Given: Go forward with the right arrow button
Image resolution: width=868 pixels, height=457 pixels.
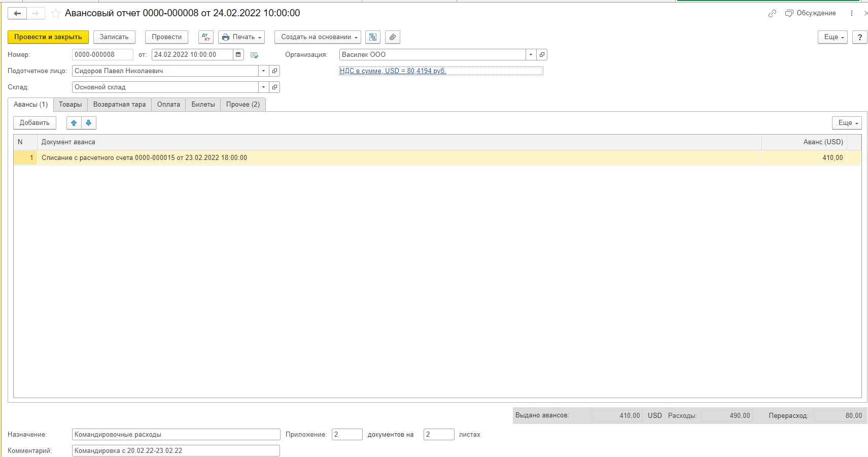Looking at the screenshot, I should [36, 14].
